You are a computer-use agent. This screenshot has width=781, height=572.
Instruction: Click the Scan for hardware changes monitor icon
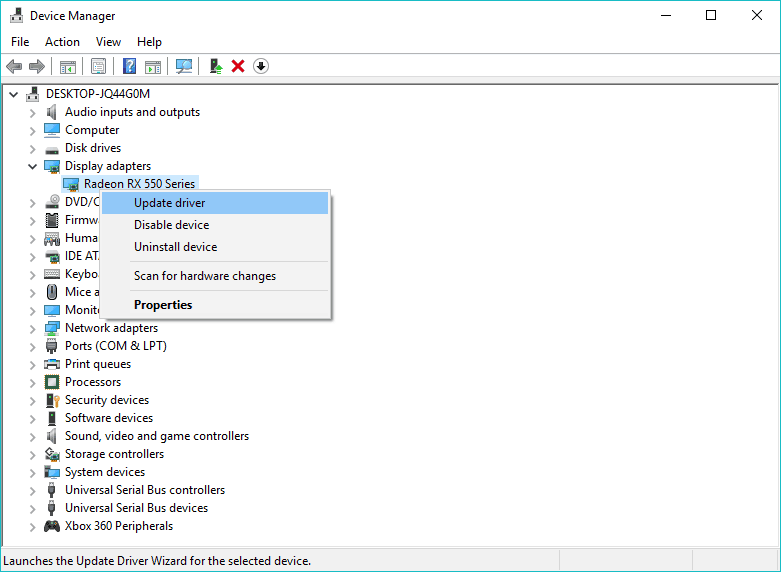[184, 66]
